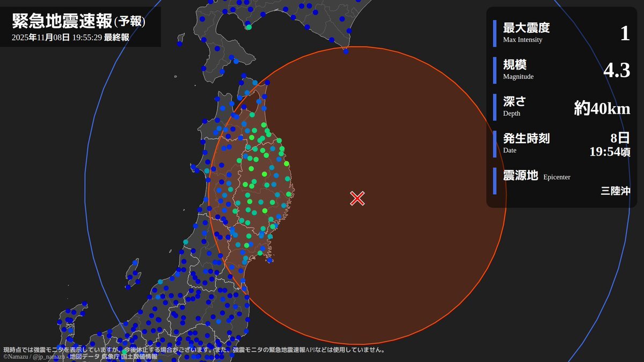644x362 pixels.
Task: Select the title 緊急地震速報(予報)
Action: tap(79, 21)
